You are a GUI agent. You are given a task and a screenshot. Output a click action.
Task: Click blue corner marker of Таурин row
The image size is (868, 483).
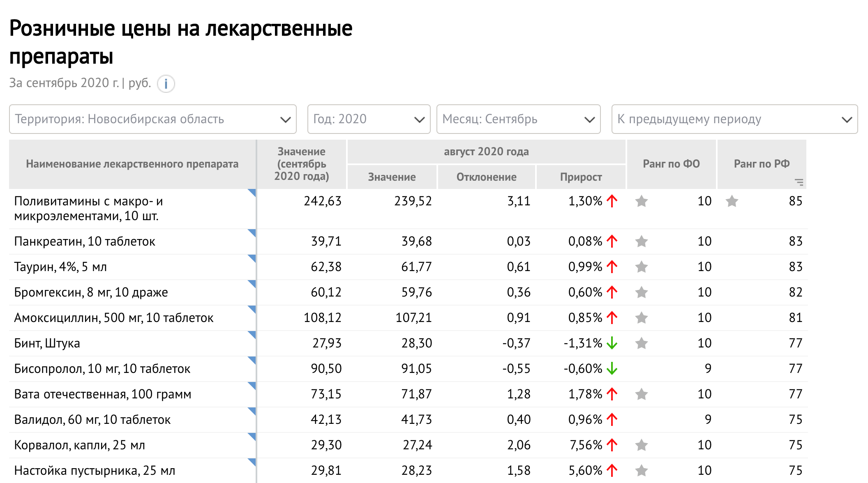coord(252,258)
